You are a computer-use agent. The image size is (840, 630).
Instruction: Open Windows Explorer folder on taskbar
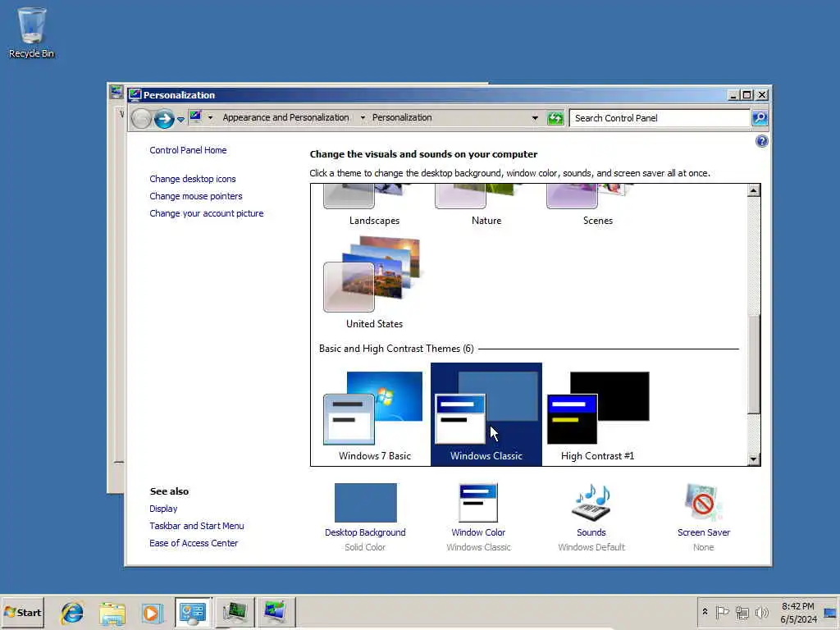click(112, 612)
